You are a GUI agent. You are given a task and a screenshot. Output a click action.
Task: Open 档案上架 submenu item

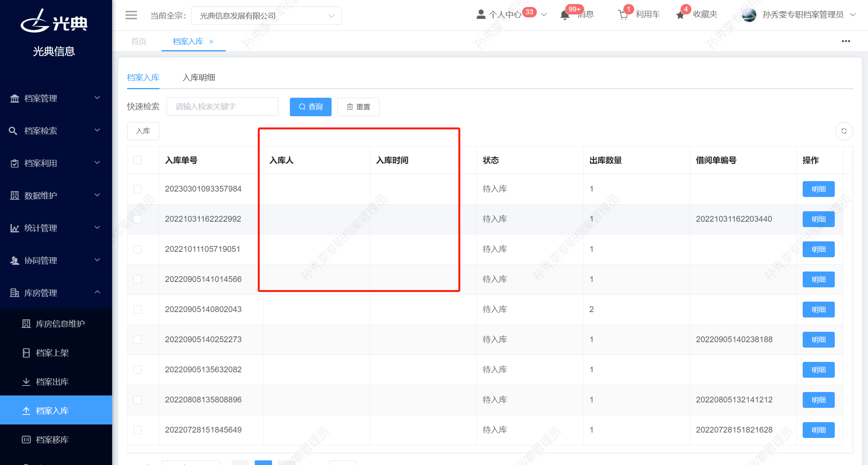56,353
